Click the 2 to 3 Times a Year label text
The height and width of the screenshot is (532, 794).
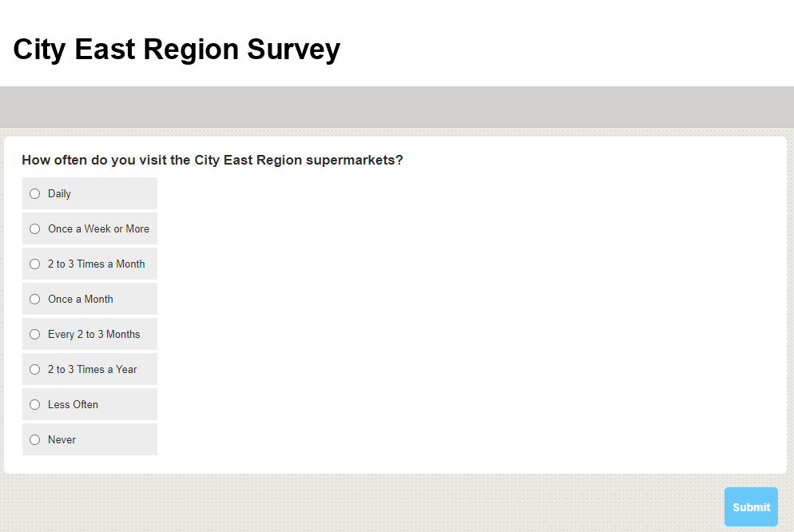click(92, 369)
